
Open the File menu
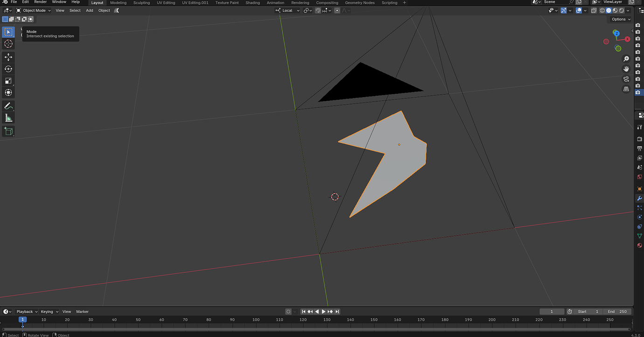[14, 2]
